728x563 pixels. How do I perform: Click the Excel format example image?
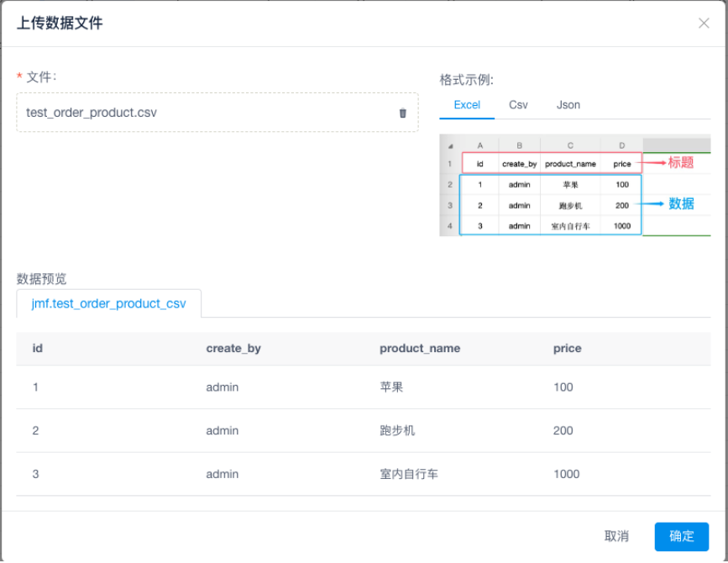[575, 186]
